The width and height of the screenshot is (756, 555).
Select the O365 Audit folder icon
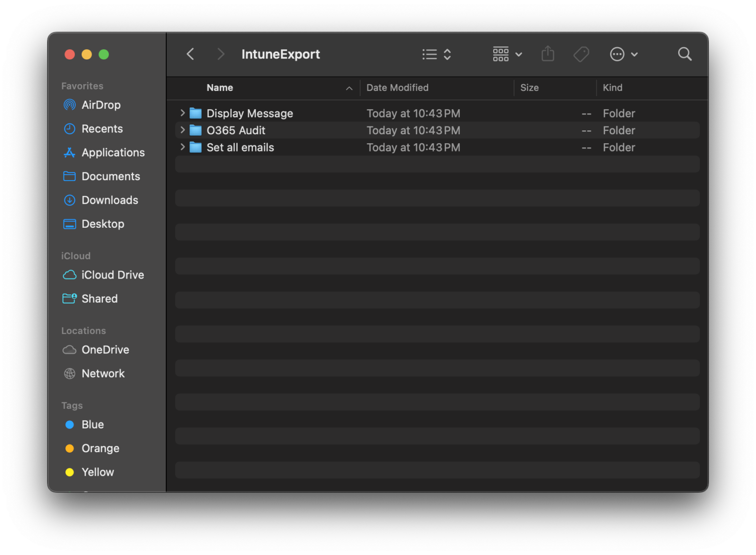tap(196, 130)
